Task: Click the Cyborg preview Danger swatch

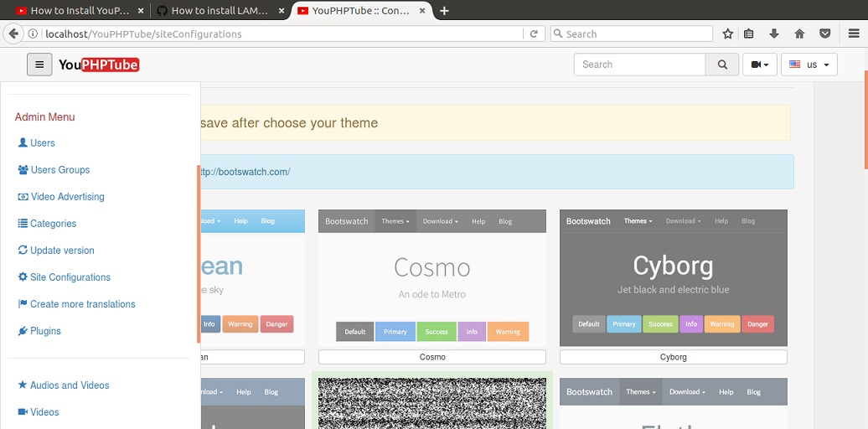Action: tap(758, 323)
